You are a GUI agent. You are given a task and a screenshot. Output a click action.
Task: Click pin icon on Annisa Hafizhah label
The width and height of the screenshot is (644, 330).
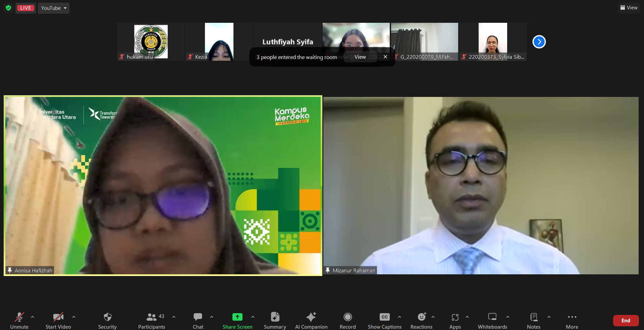click(10, 270)
